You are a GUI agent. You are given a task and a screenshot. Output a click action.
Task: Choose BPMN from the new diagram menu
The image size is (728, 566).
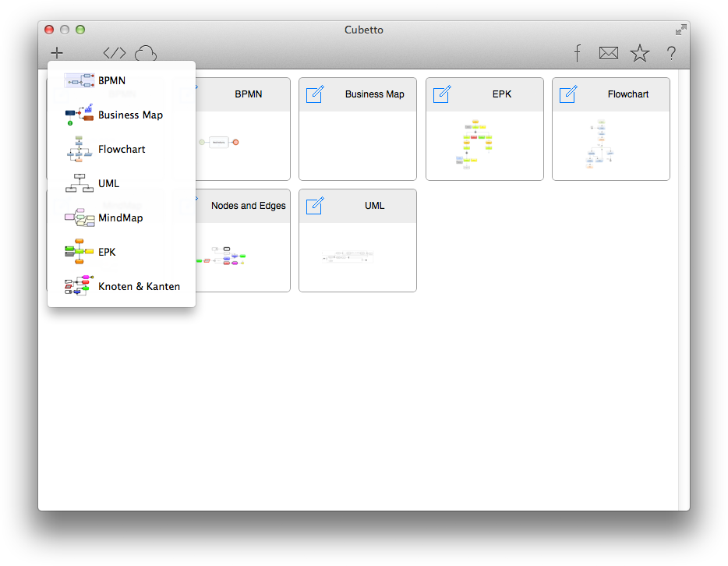point(122,80)
